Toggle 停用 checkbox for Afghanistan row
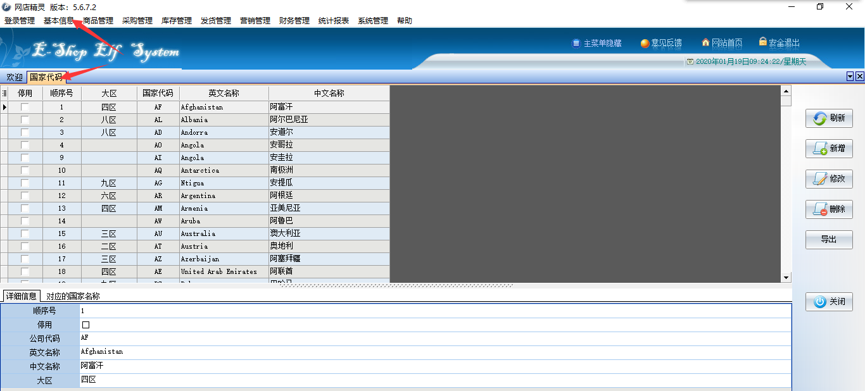Viewport: 865px width, 391px height. click(x=25, y=108)
